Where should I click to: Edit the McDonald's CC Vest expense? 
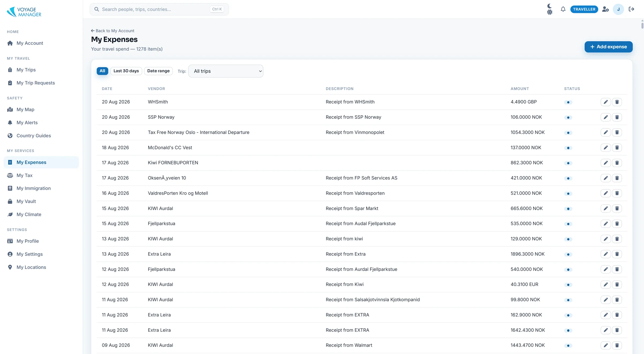[x=606, y=147]
